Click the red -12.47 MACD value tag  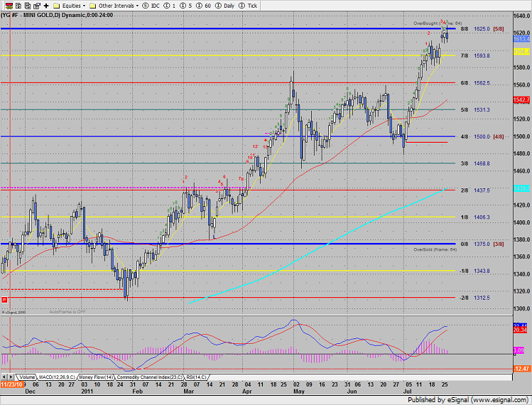(x=521, y=369)
